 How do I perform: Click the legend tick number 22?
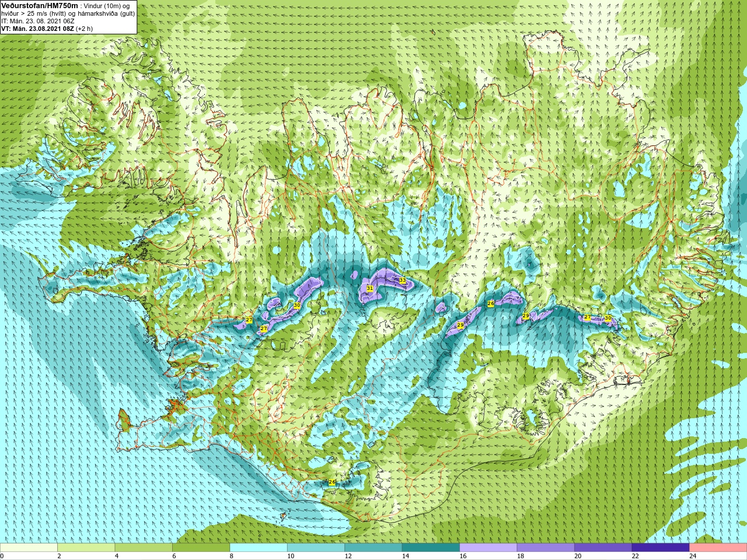pyautogui.click(x=636, y=556)
